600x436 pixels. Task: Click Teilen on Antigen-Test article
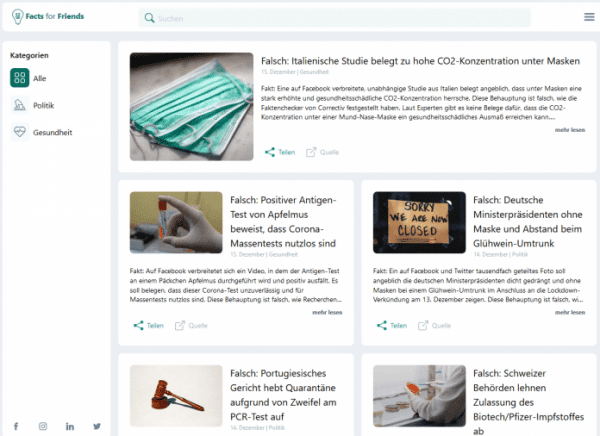click(x=155, y=325)
